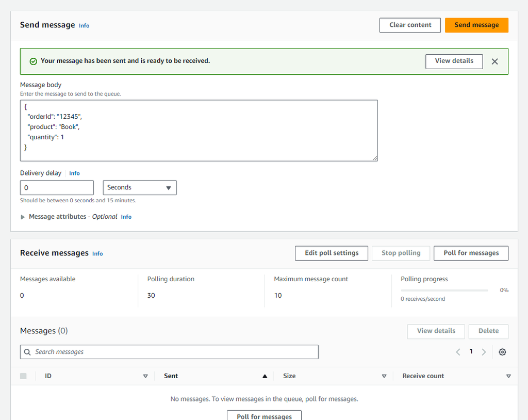528x420 pixels.
Task: Open the filter icon on the ID column
Action: click(145, 376)
